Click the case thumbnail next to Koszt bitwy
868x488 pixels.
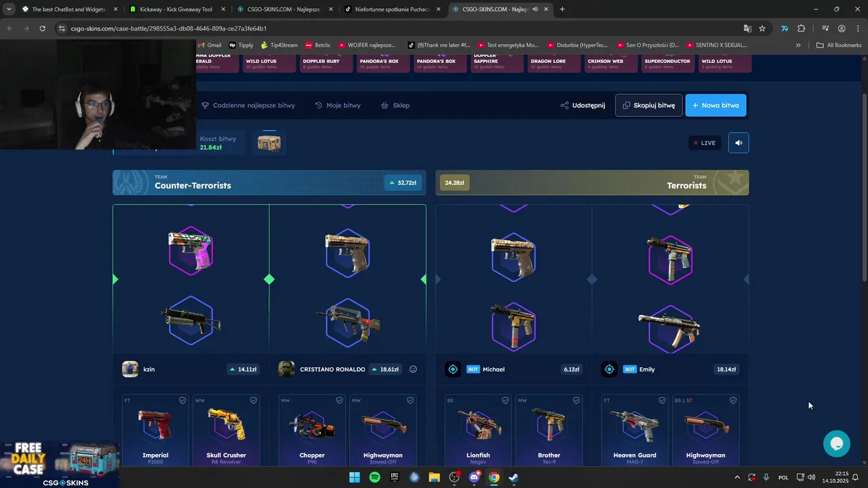269,143
